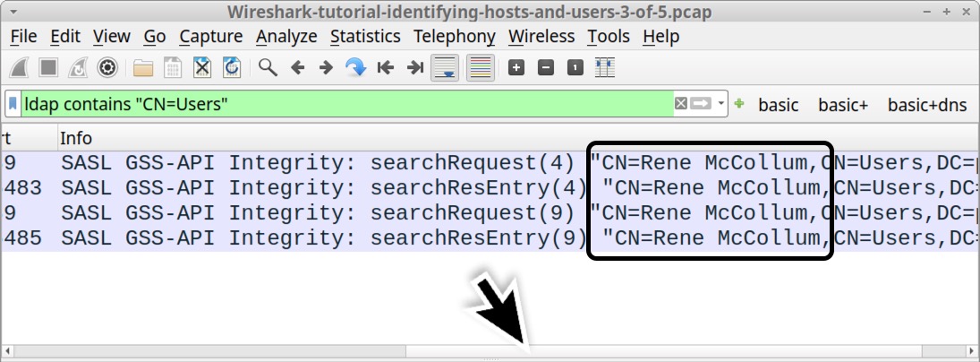The height and width of the screenshot is (362, 980).
Task: Jump to the last packet
Action: [415, 67]
